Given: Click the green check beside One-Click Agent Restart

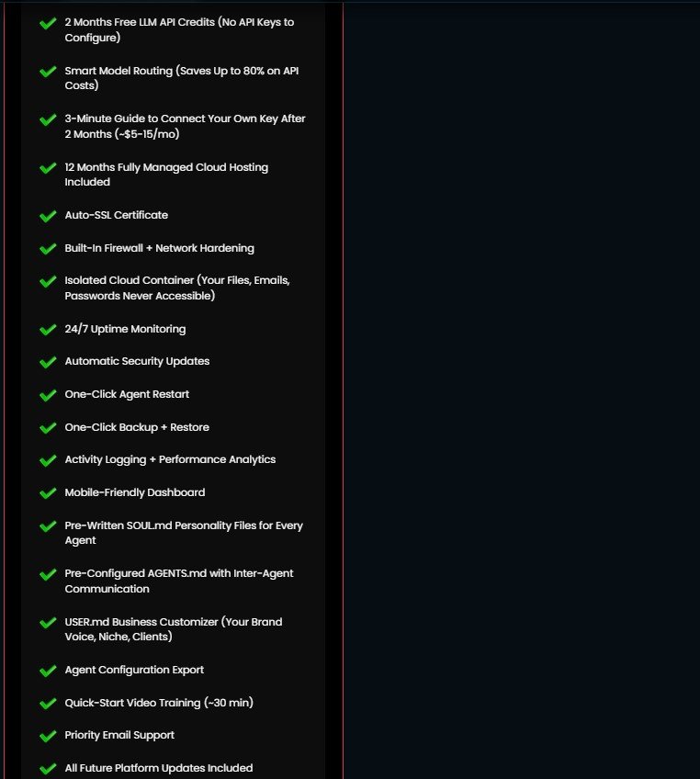Looking at the screenshot, I should (48, 395).
